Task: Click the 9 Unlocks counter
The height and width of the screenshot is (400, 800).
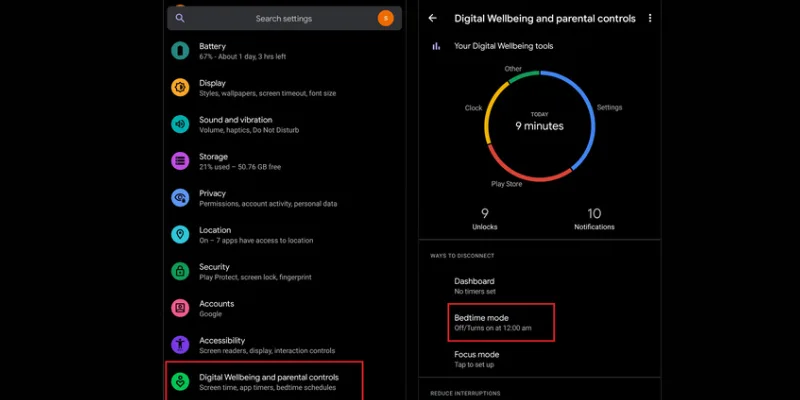Action: (x=484, y=219)
